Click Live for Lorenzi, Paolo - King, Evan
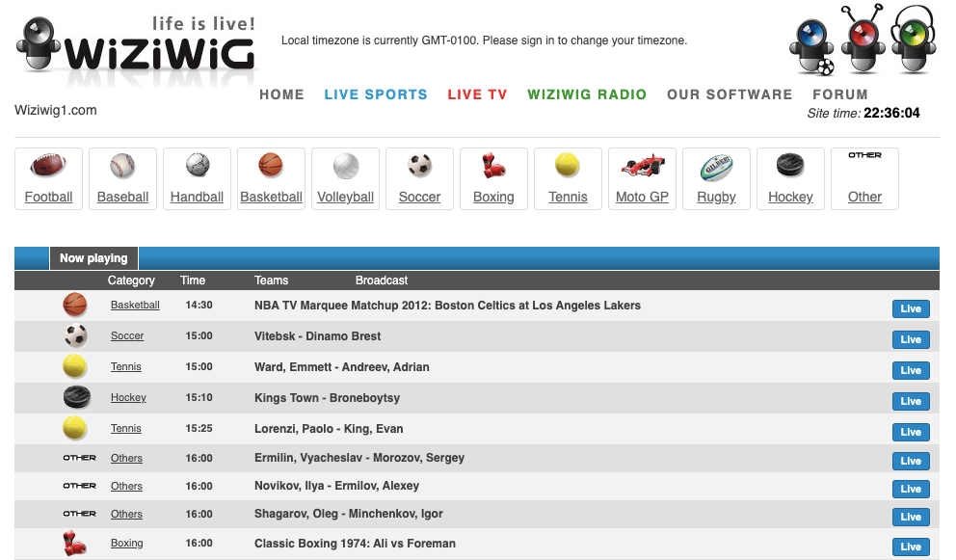 point(911,432)
